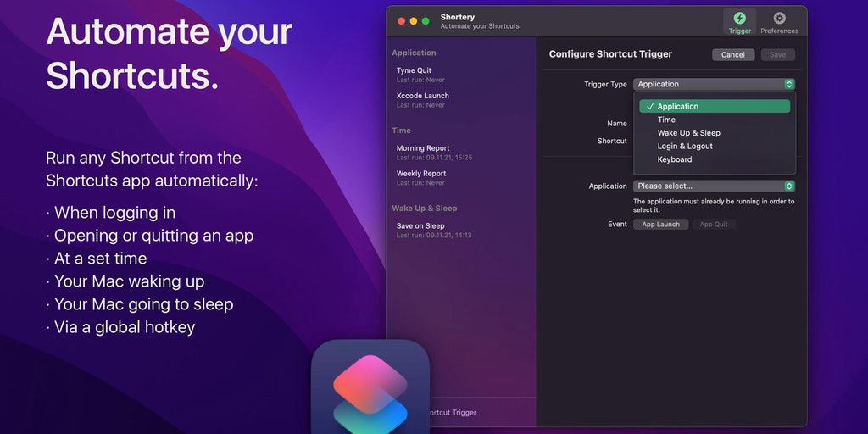Click the green zoom window button
This screenshot has width=868, height=434.
pyautogui.click(x=426, y=21)
